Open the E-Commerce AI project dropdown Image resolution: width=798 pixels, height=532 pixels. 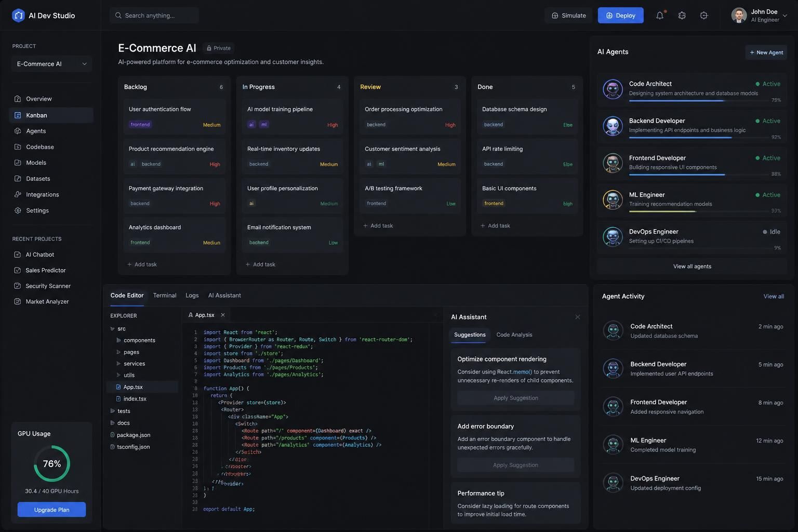[51, 64]
